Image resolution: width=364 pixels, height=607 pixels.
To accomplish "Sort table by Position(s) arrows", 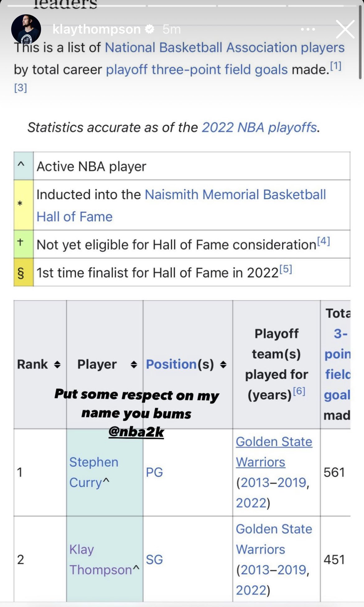I will 223,364.
